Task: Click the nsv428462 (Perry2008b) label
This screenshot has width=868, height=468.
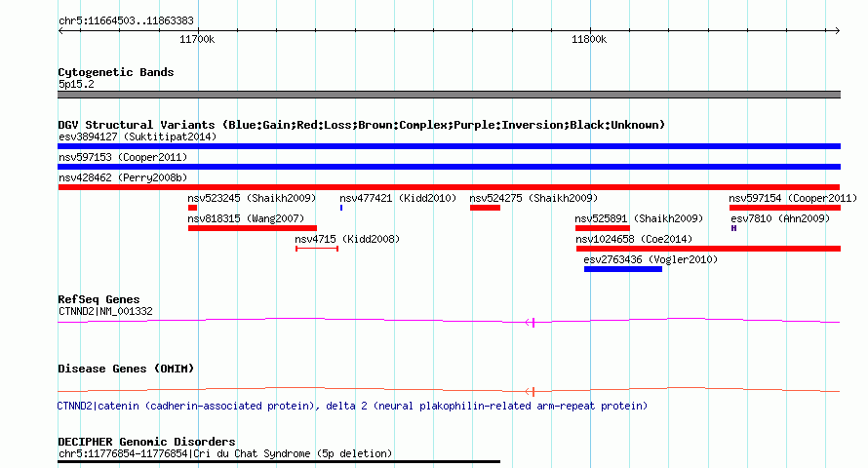Action: coord(123,177)
